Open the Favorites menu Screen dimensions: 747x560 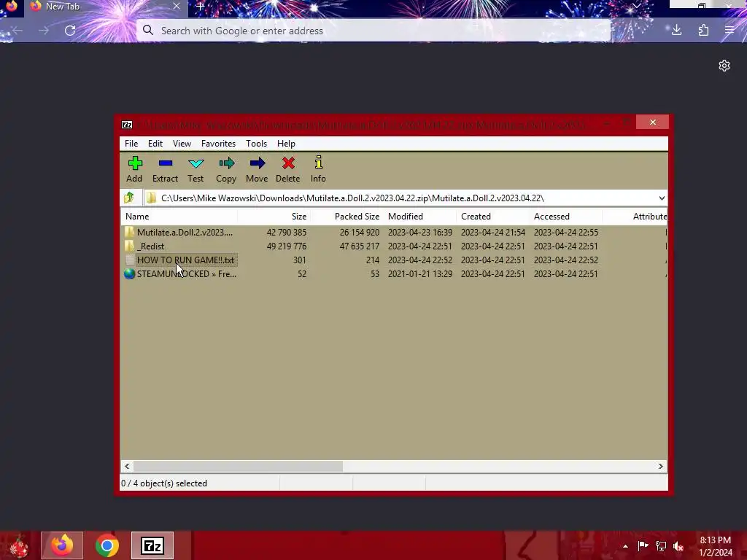coord(218,144)
